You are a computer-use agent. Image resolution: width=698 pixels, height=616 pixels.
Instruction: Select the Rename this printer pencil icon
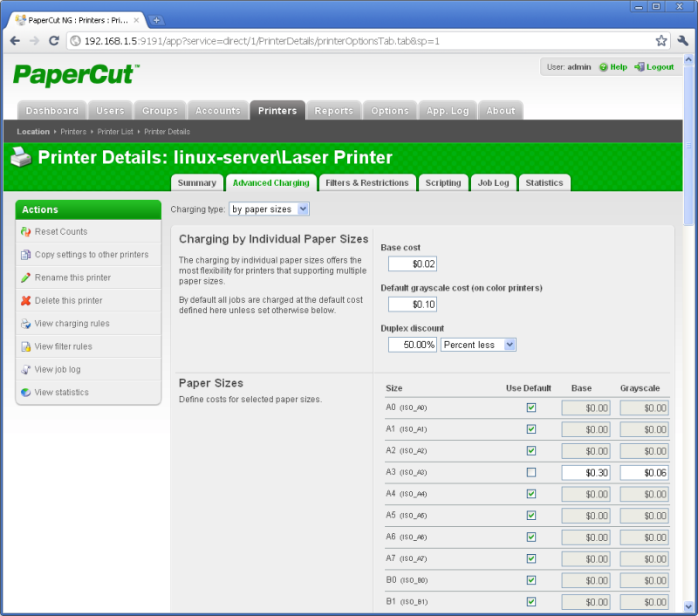point(24,277)
